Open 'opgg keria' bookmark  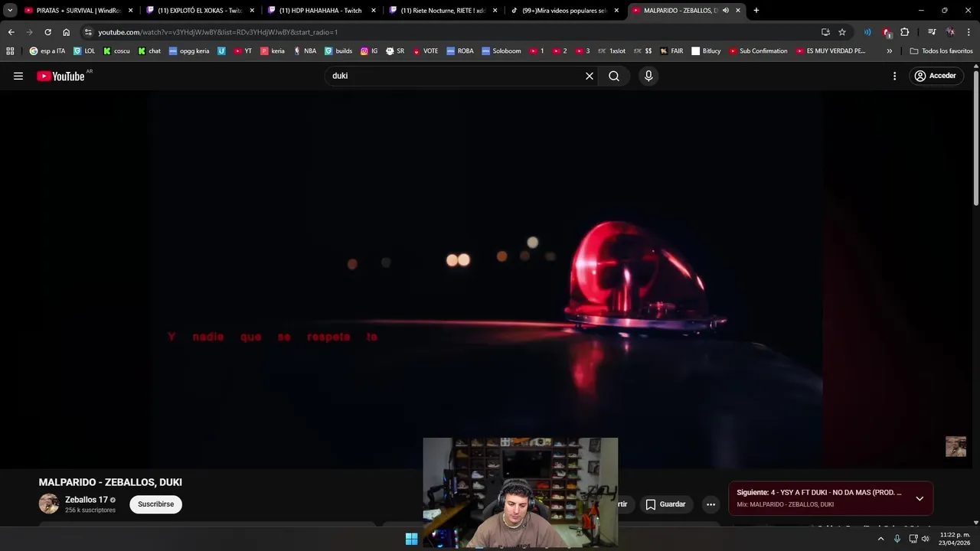coord(189,51)
